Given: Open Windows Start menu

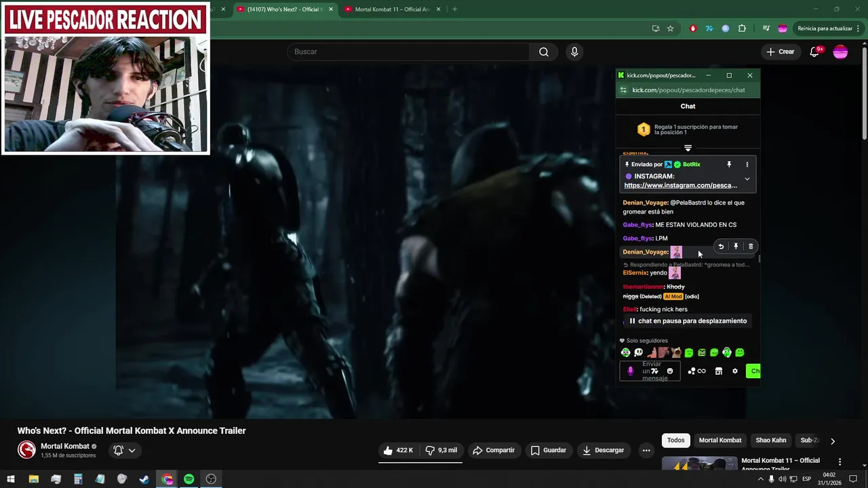Looking at the screenshot, I should 11,479.
